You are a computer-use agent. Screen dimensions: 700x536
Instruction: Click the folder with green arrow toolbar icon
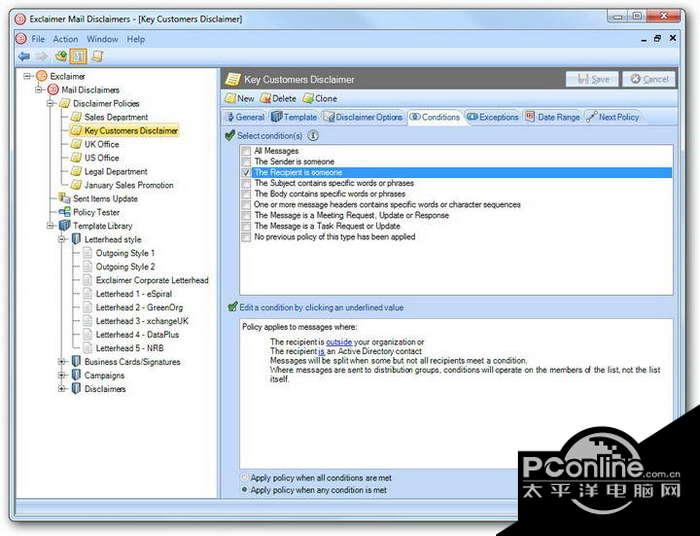pyautogui.click(x=61, y=56)
